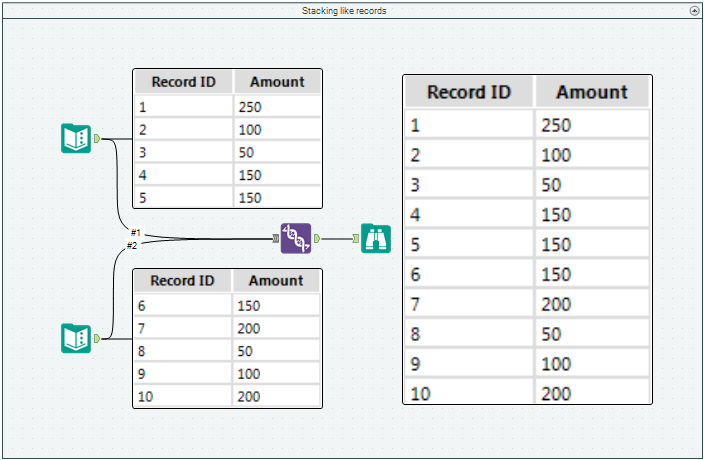Select the Browse binoculars tool
Viewport: 704px width, 460px height.
click(x=376, y=238)
